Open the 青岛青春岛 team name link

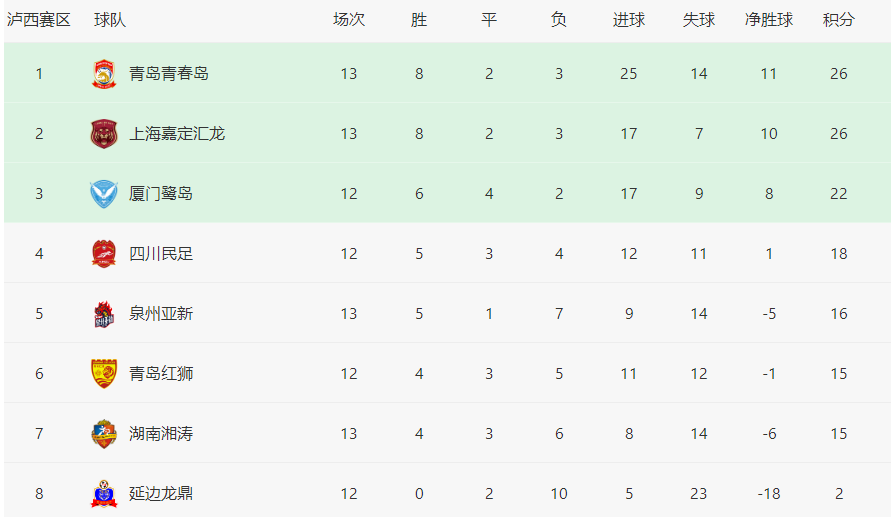[x=169, y=74]
